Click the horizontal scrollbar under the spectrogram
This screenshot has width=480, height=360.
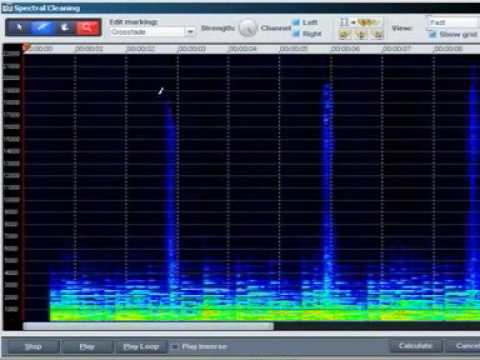point(148,326)
